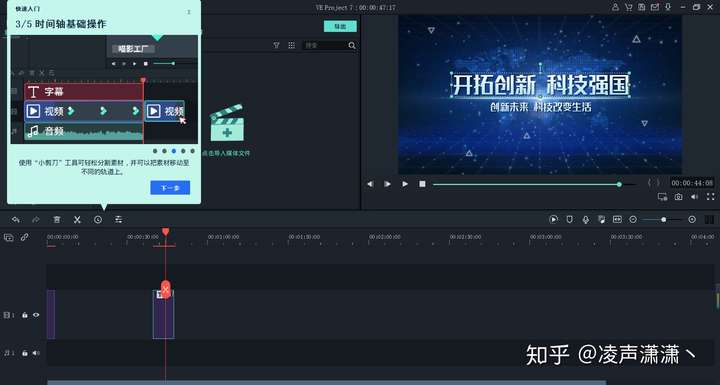Take a snapshot with camera icon

pyautogui.click(x=678, y=197)
